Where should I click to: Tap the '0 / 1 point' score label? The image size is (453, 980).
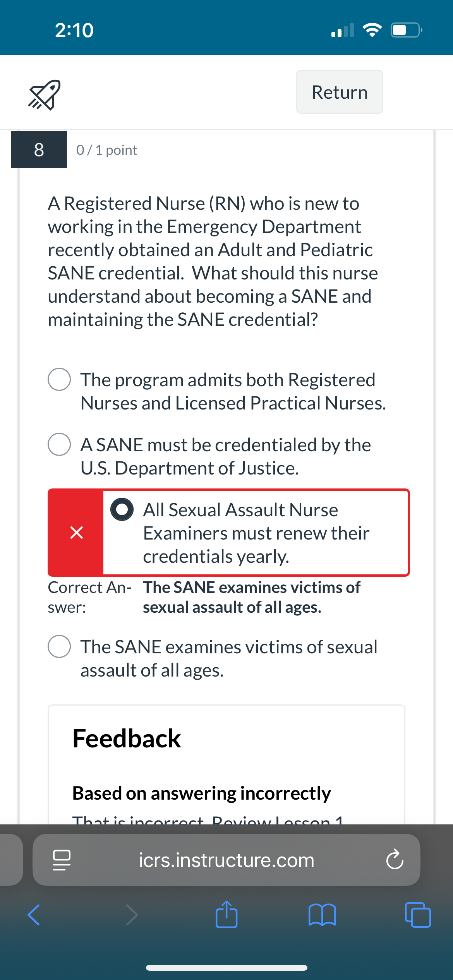pos(106,150)
